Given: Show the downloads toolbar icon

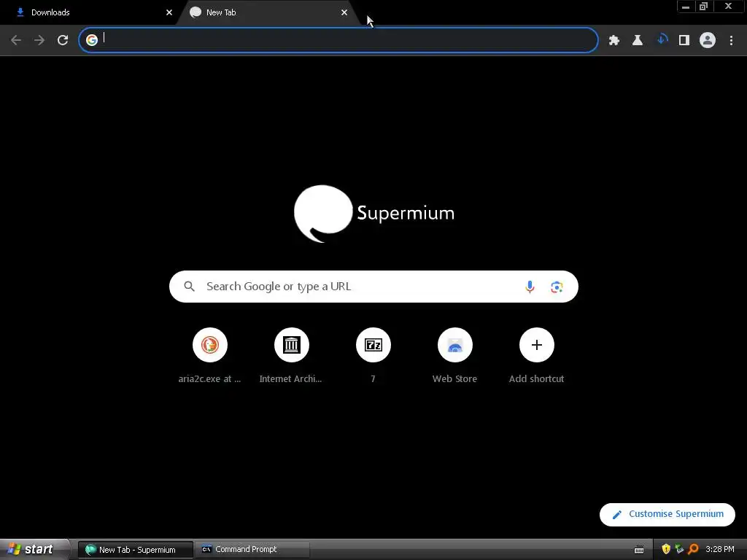Looking at the screenshot, I should (661, 40).
